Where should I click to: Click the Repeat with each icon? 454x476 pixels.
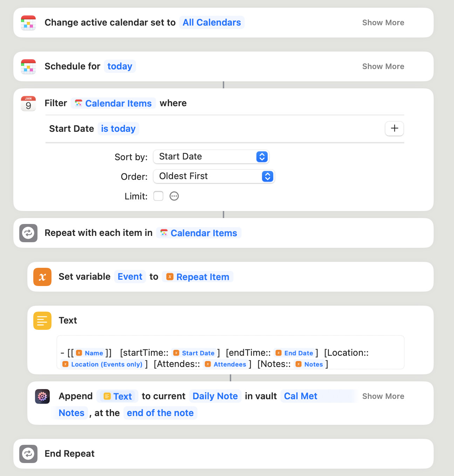28,233
